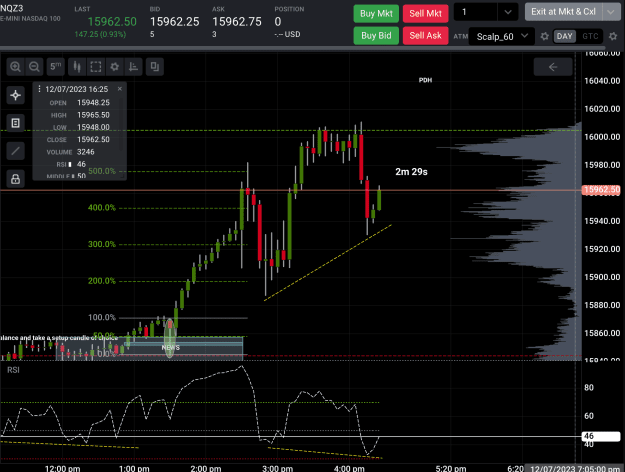The height and width of the screenshot is (472, 625).
Task: Click the Sell Ask button
Action: click(x=426, y=35)
